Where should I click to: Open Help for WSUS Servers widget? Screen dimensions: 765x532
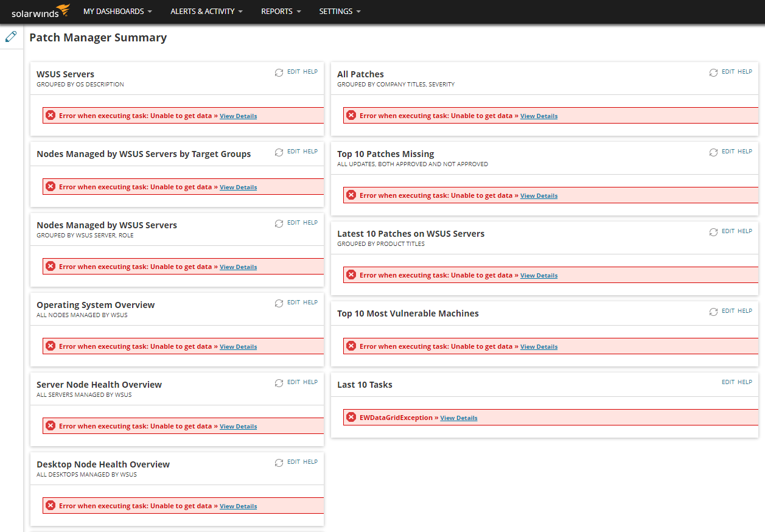pos(310,72)
